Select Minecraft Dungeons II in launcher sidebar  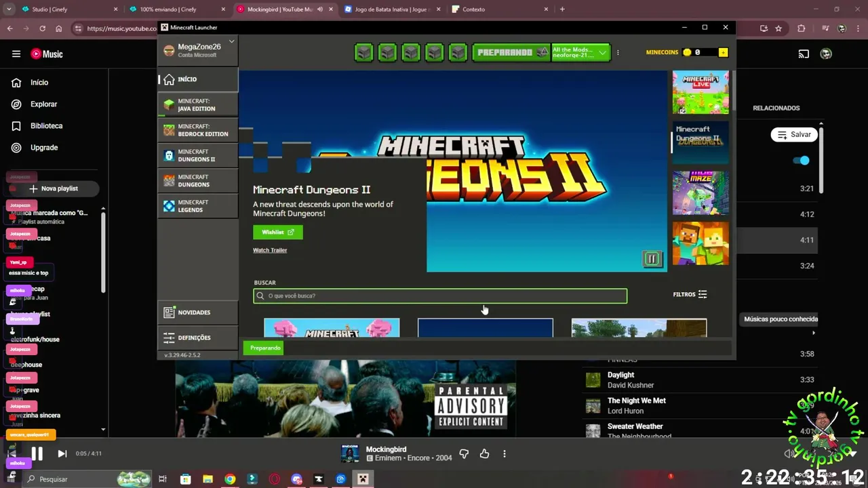(198, 155)
